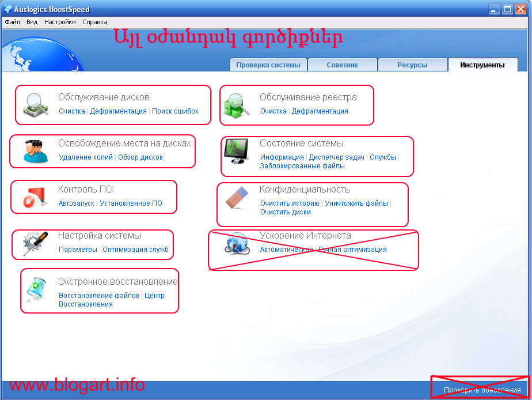Image resolution: width=532 pixels, height=400 pixels.
Task: Open the Службы link
Action: pyautogui.click(x=383, y=157)
